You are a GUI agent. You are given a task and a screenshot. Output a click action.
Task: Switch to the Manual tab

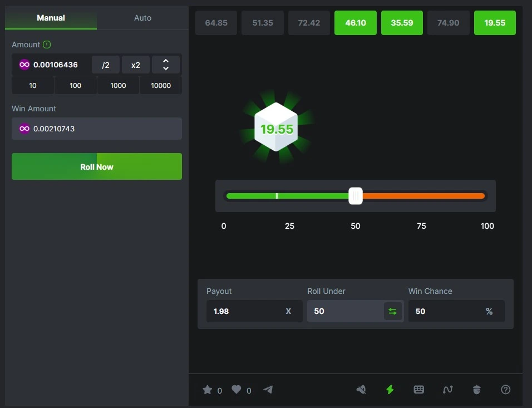click(x=51, y=18)
